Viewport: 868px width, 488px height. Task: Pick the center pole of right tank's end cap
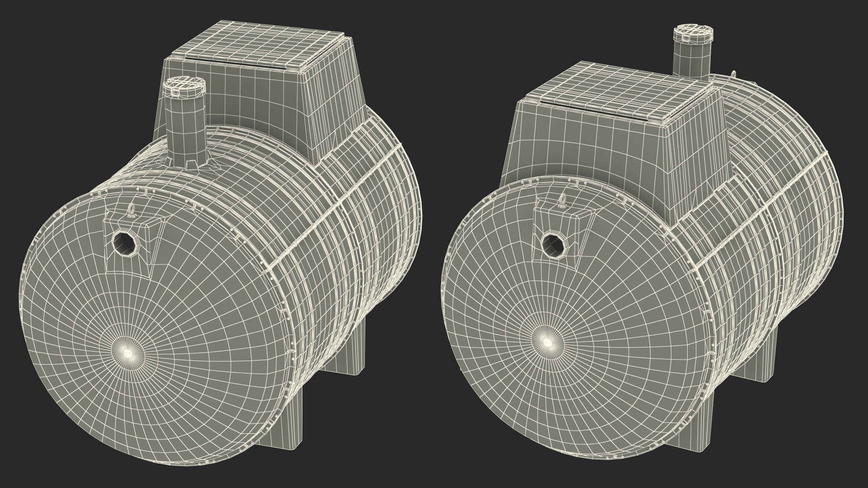[x=547, y=342]
